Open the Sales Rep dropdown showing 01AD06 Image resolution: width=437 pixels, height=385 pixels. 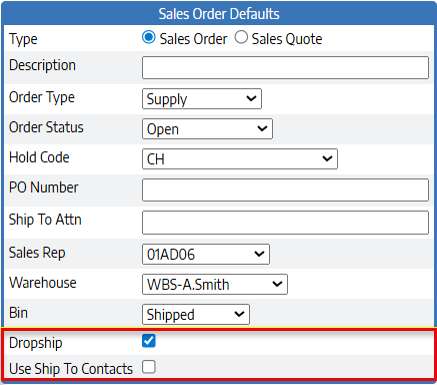click(x=206, y=254)
